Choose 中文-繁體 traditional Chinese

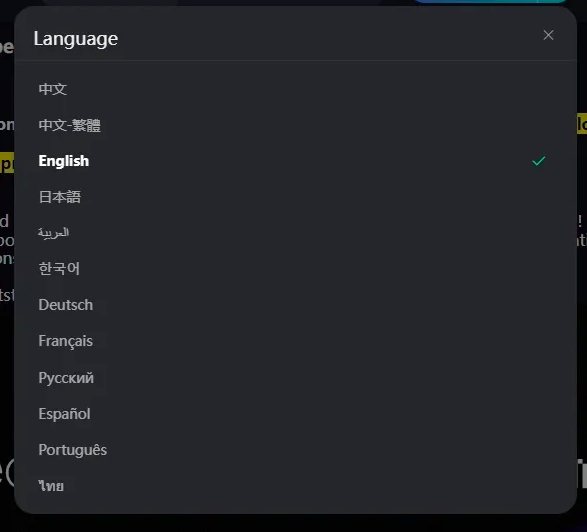coord(70,125)
